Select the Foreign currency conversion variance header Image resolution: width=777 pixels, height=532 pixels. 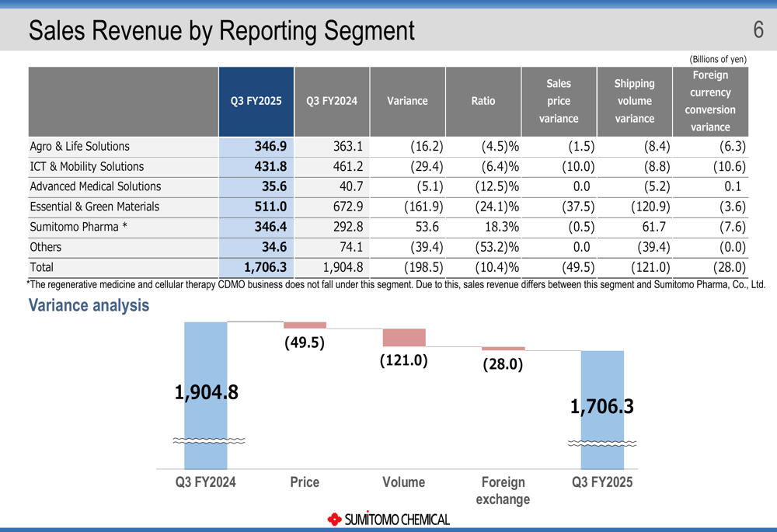[710, 101]
